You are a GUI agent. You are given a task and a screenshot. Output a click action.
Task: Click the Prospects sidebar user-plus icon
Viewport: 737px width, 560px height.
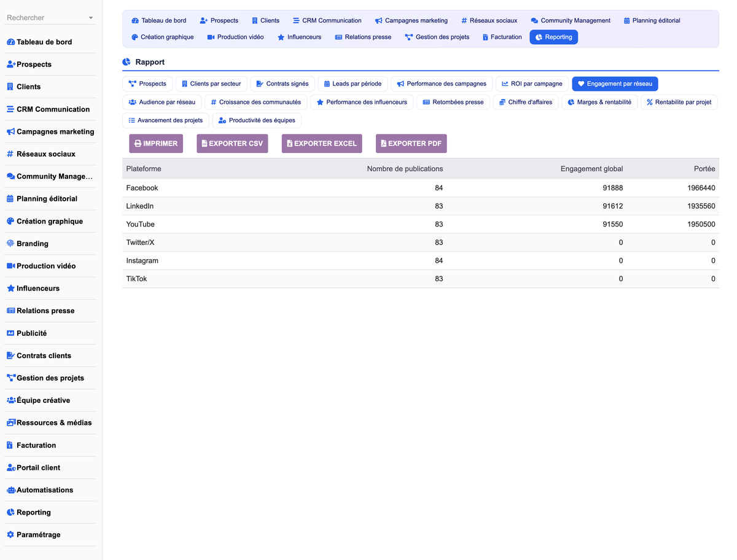tap(11, 64)
